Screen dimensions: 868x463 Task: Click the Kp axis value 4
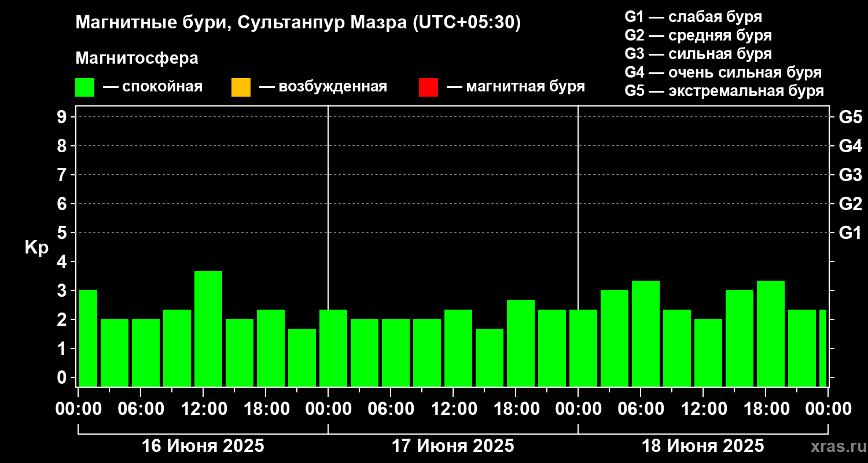tap(63, 262)
